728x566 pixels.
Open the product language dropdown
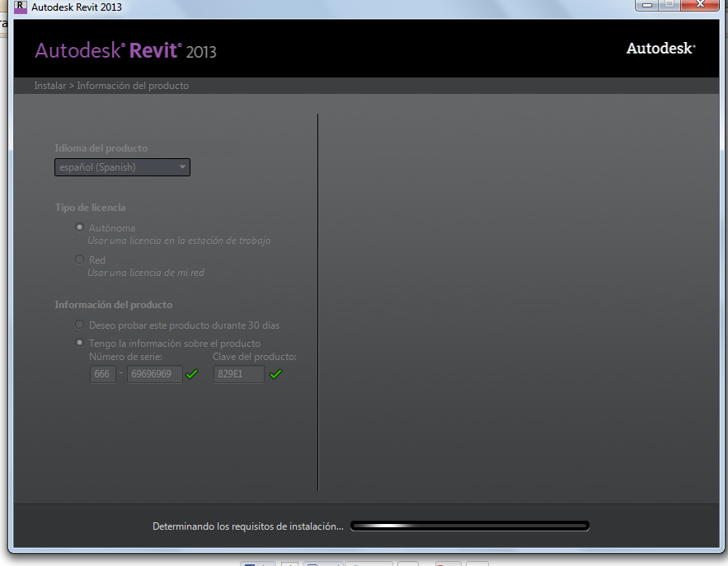[x=122, y=167]
